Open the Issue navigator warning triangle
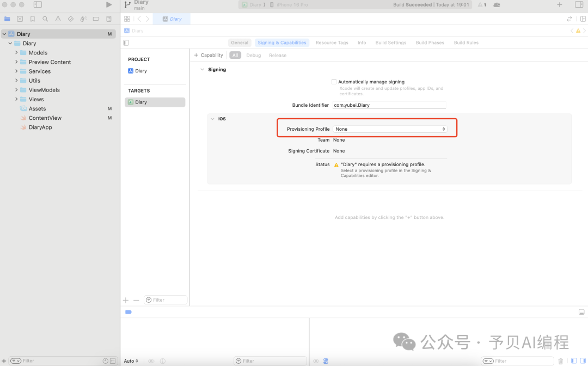 click(x=58, y=19)
